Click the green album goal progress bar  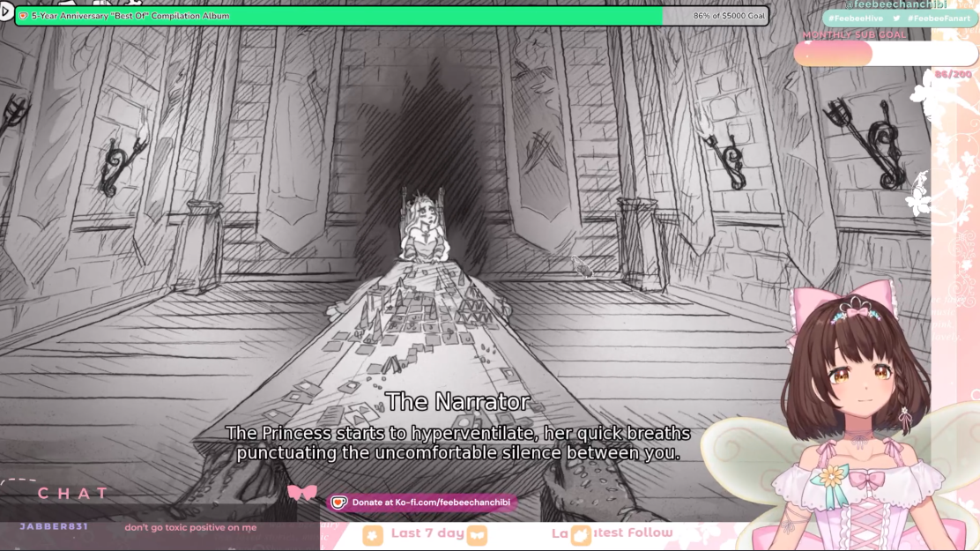[392, 16]
